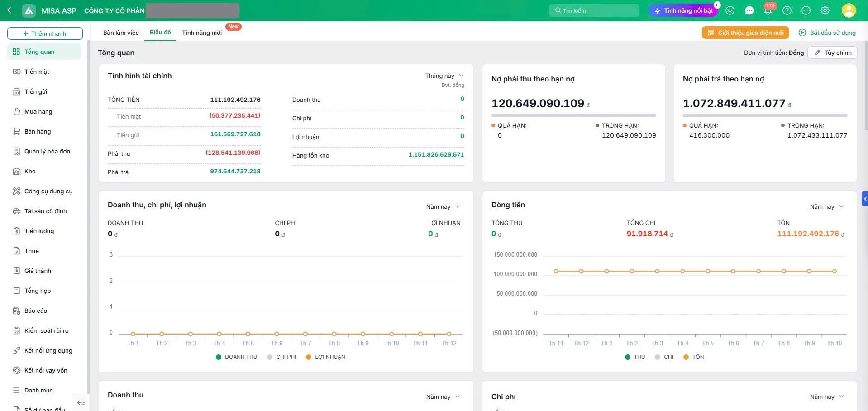This screenshot has height=411, width=868.
Task: Click Giới thiệu giao diện mới button
Action: (745, 33)
